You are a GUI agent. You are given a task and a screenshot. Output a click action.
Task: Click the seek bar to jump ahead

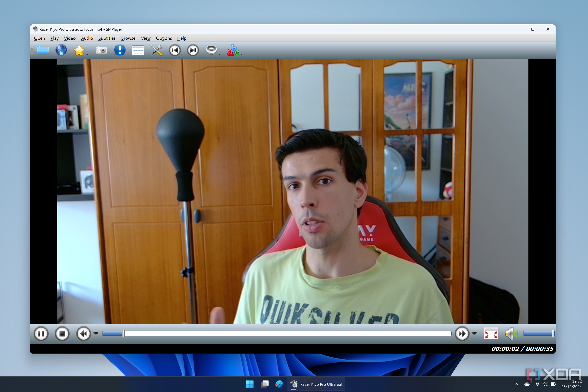(x=276, y=334)
